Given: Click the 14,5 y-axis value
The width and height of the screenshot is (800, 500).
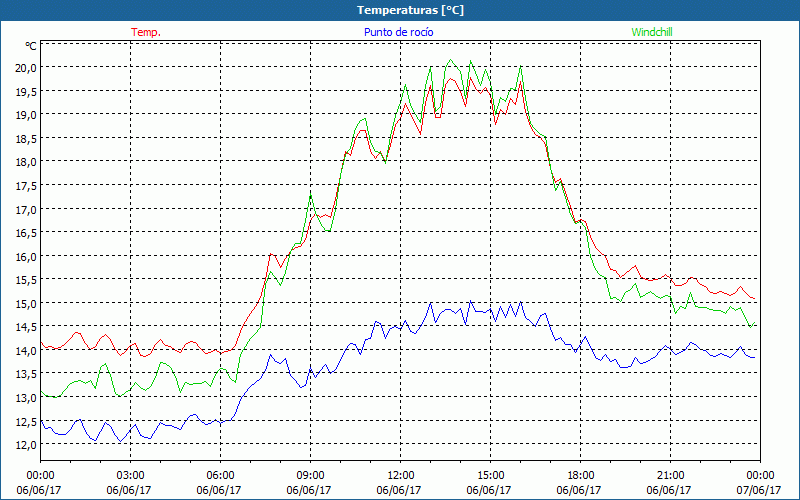Looking at the screenshot, I should [x=26, y=328].
